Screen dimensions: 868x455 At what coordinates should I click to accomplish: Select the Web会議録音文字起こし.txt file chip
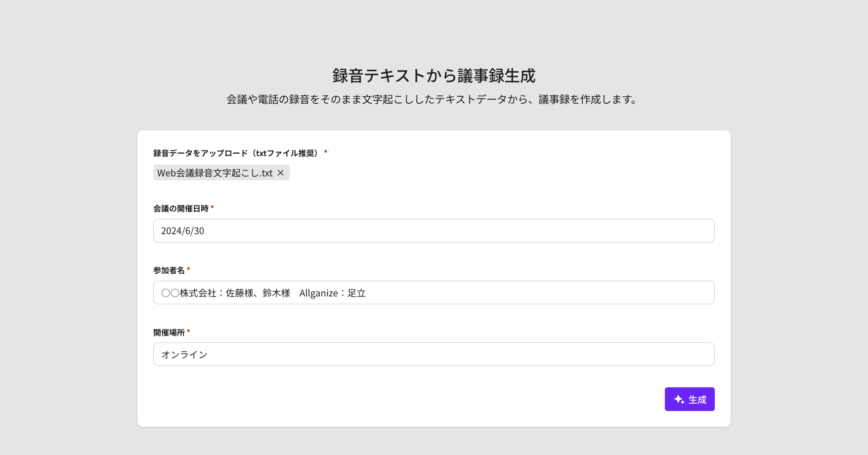point(215,173)
